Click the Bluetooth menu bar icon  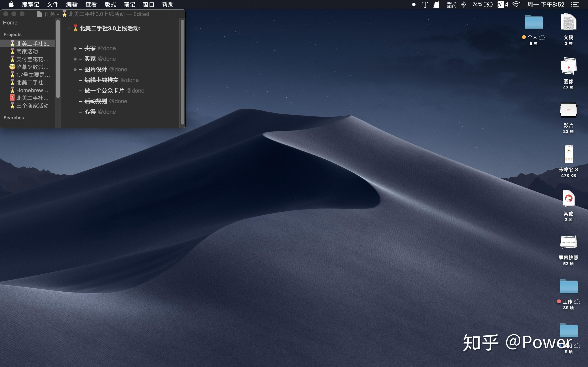464,5
